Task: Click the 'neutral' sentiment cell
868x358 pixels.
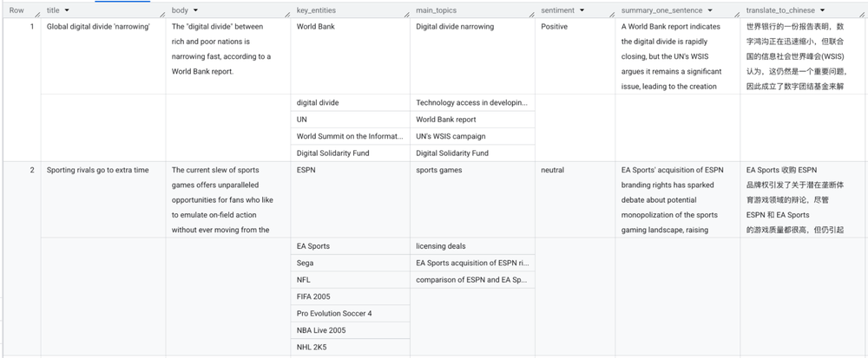Action: tap(554, 170)
